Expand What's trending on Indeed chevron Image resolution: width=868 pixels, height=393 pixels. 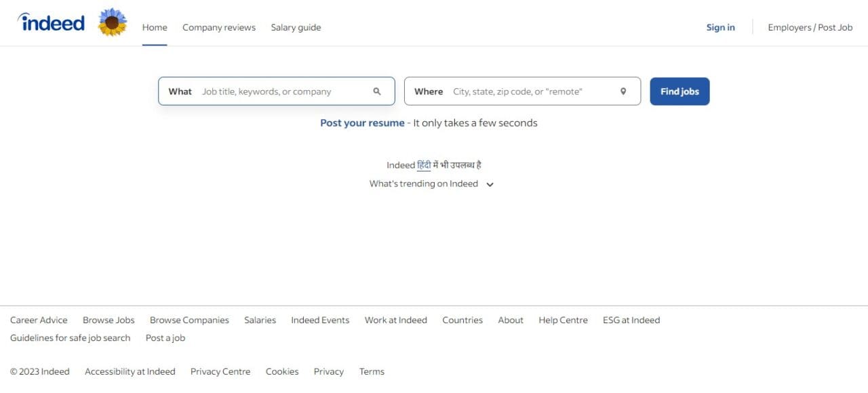(490, 184)
